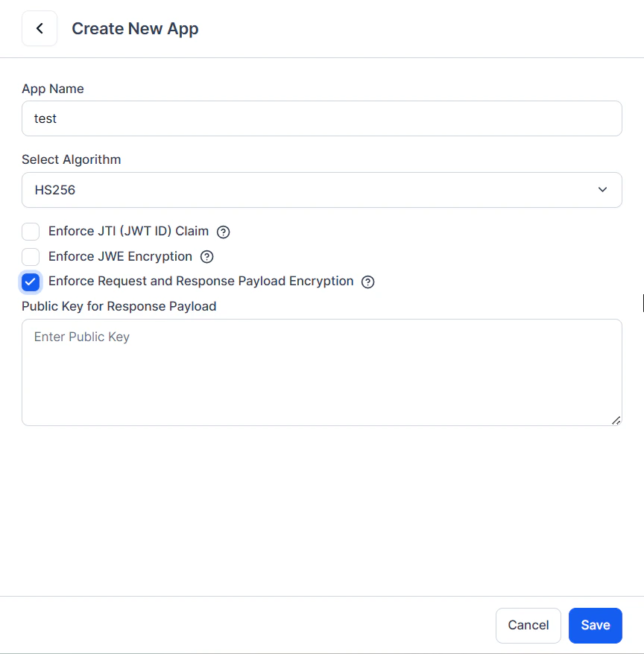Click the resize handle of the Public Key textarea
Image resolution: width=644 pixels, height=654 pixels.
(617, 421)
